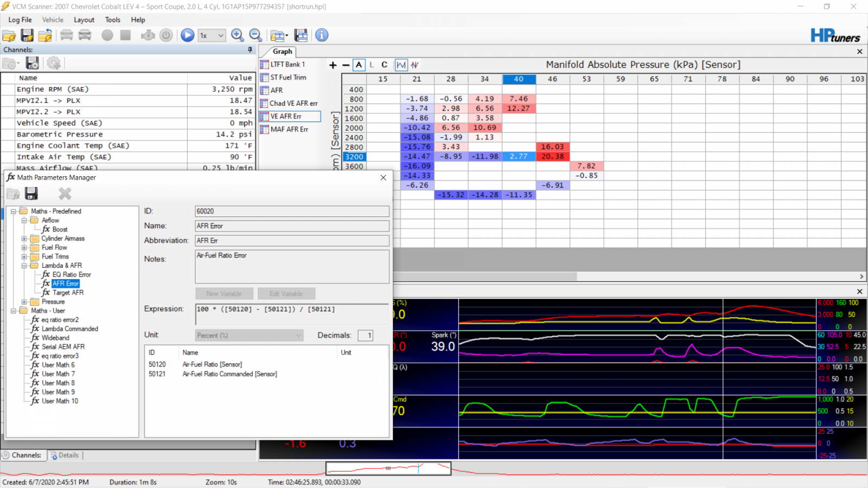Click the plus button above the graph table
Screen dimensions: 868x488
[333, 65]
